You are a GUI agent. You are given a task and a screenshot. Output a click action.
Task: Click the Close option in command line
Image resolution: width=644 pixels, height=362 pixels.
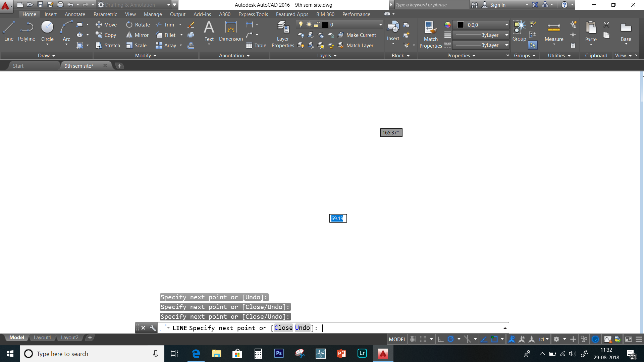(x=283, y=328)
